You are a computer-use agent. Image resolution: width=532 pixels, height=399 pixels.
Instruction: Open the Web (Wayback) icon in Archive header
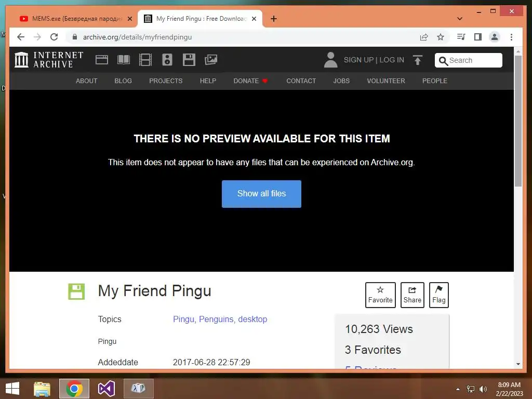click(102, 60)
